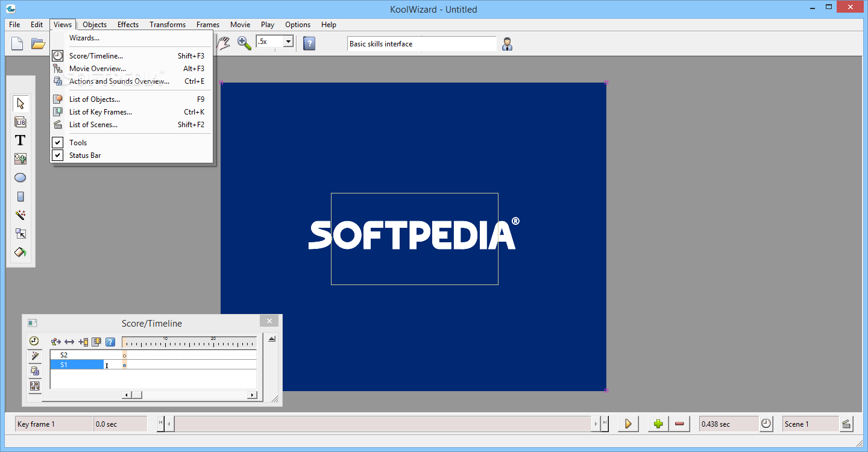Play the movie with the play button
This screenshot has width=868, height=452.
[628, 424]
